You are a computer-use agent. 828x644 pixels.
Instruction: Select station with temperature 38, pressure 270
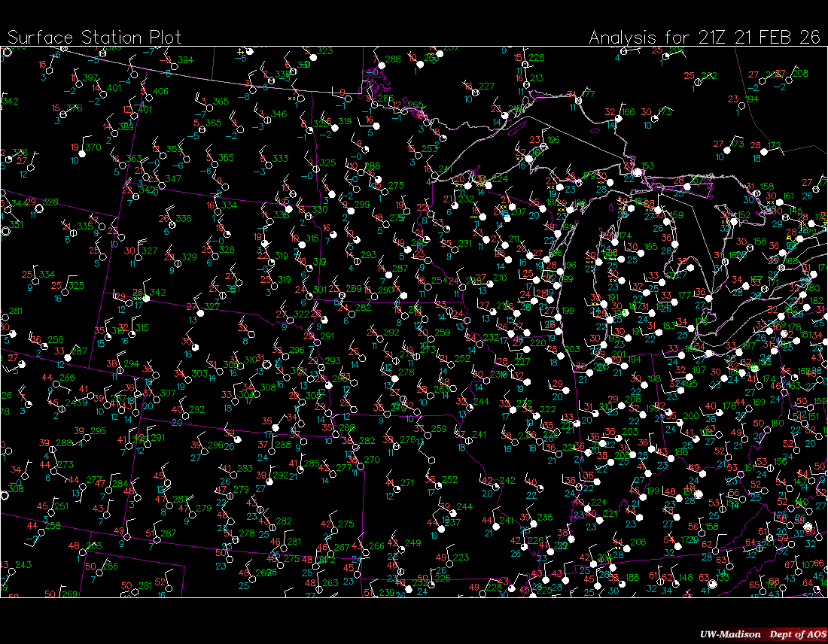(x=358, y=466)
